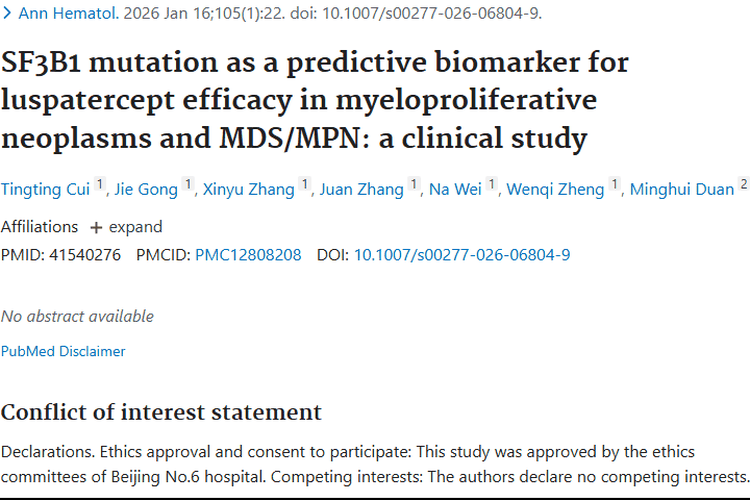Click author Tingting Cui
Viewport: 750px width, 500px height.
click(x=46, y=189)
